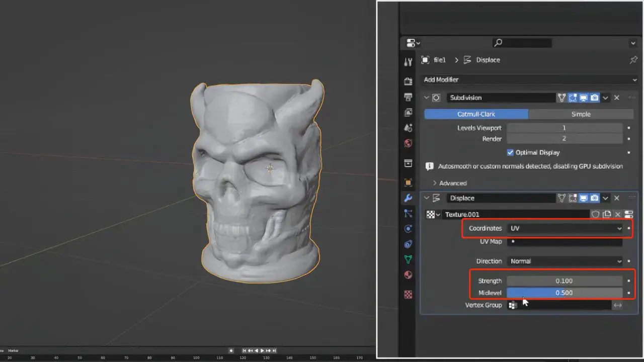Image resolution: width=644 pixels, height=362 pixels.
Task: Select the Material properties tab
Action: [x=408, y=275]
